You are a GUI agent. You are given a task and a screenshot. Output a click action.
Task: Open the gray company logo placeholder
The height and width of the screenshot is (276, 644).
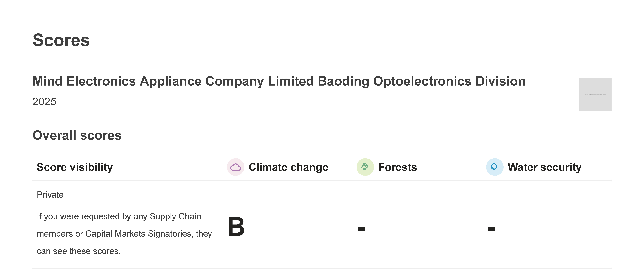(595, 94)
